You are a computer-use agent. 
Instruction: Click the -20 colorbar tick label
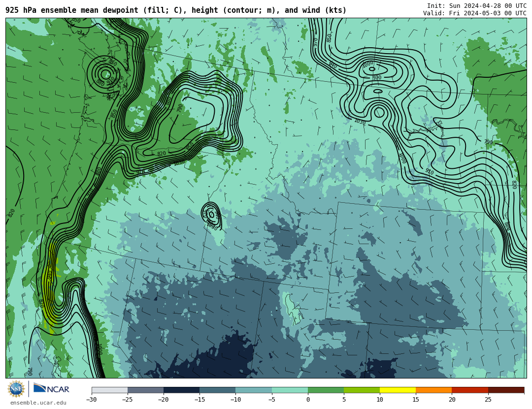tap(163, 400)
